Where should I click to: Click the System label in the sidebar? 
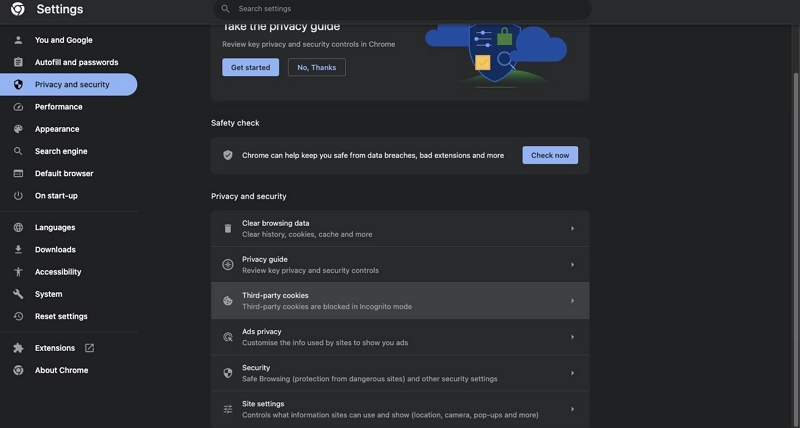[48, 294]
